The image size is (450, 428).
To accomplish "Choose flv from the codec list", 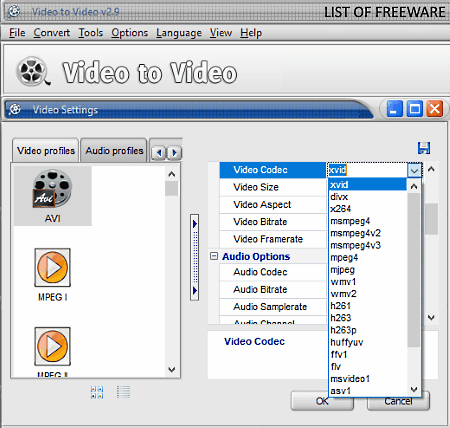I will tap(367, 366).
